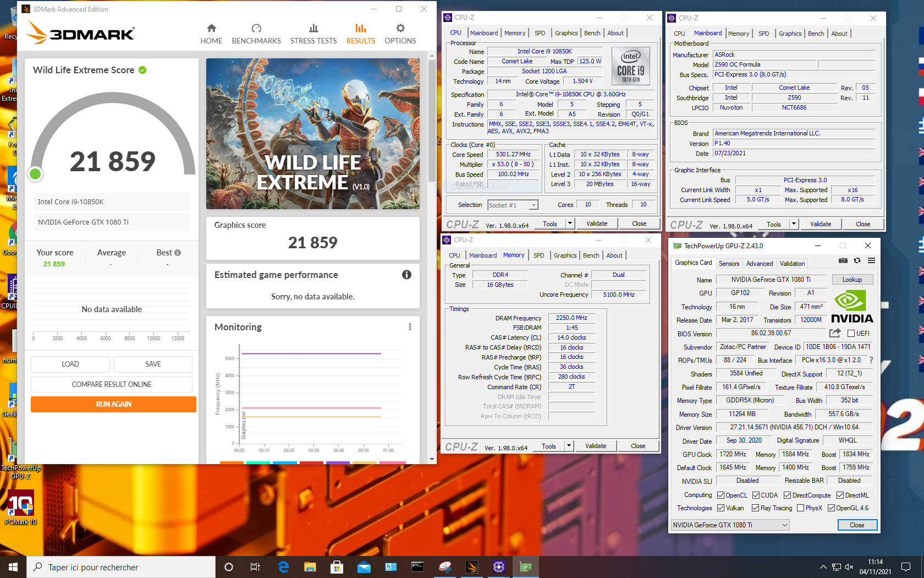Click LOAD button in 3DMark

coord(70,364)
